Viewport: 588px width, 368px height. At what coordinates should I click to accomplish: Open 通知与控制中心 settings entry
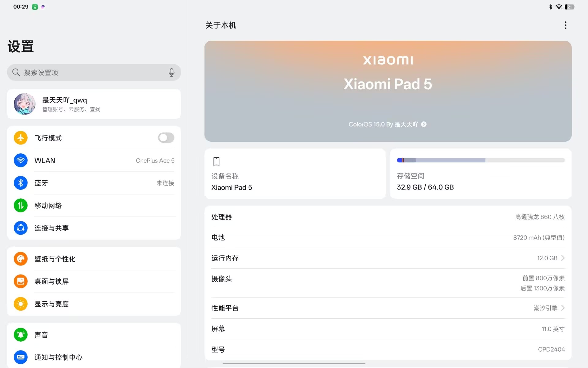click(x=94, y=357)
